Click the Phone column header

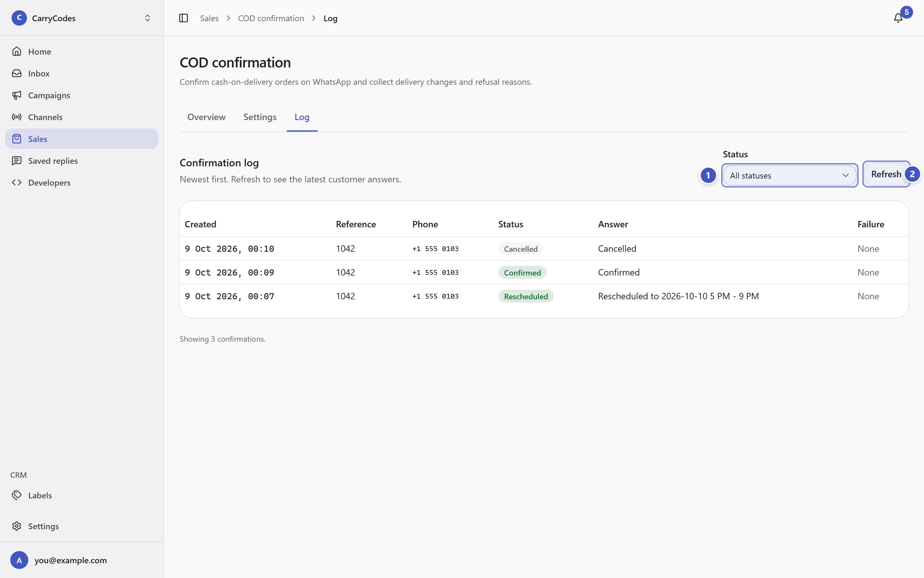(x=425, y=224)
